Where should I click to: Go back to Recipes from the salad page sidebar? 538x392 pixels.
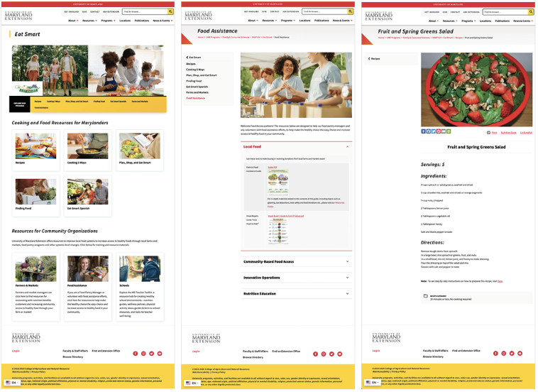374,59
